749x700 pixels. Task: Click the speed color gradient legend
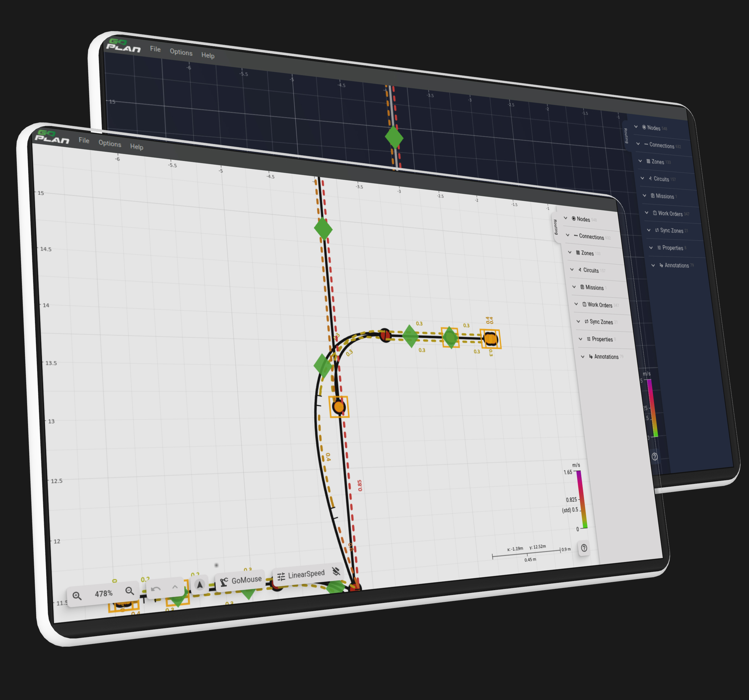tap(582, 499)
